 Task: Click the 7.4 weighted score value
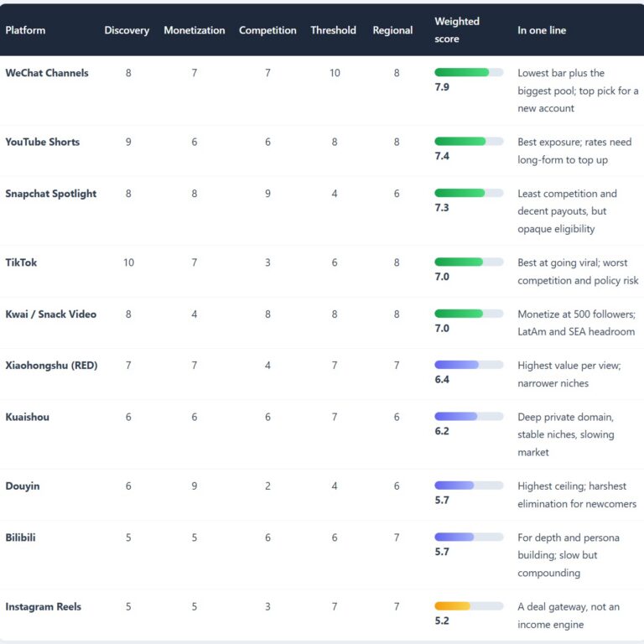[x=442, y=157]
